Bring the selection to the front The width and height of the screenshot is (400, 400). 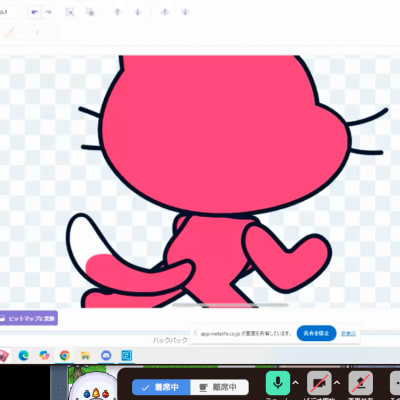coord(165,12)
